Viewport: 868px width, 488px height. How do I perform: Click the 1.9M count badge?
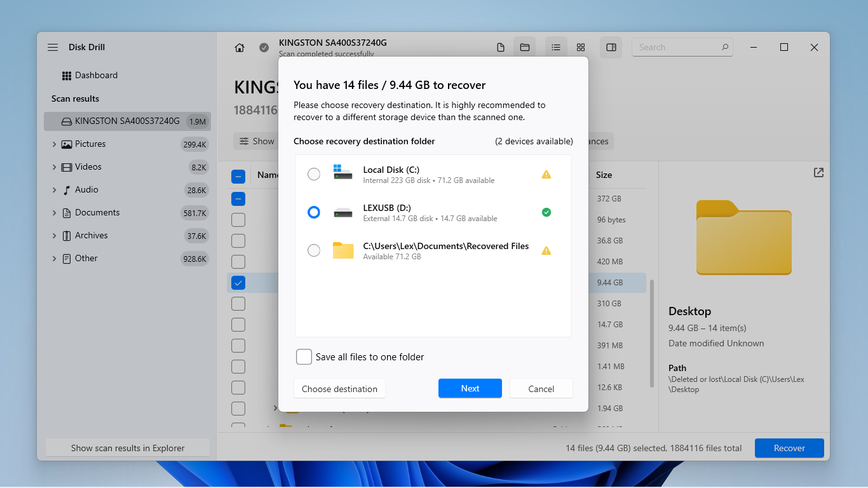(197, 121)
